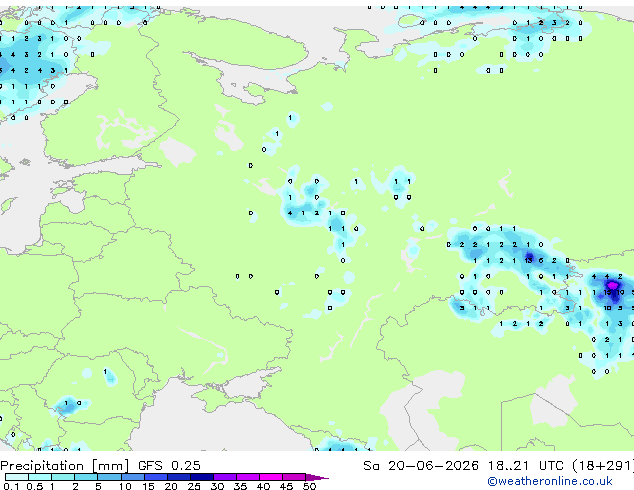634x490 pixels.
Task: Click the '30' legend scale label
Action: 217,486
